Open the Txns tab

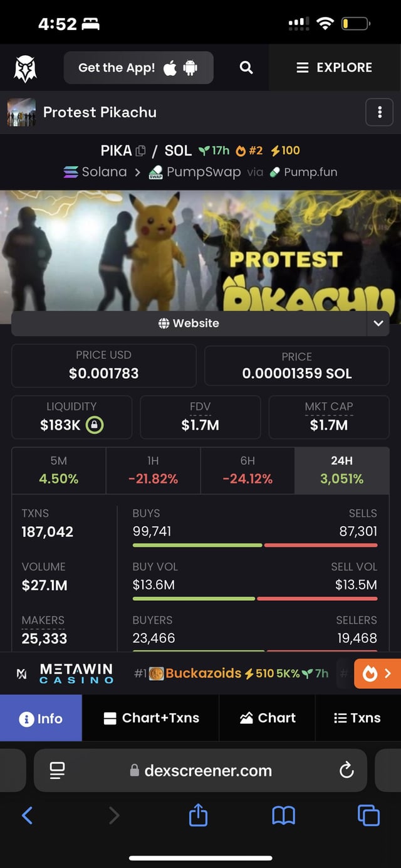coord(357,718)
